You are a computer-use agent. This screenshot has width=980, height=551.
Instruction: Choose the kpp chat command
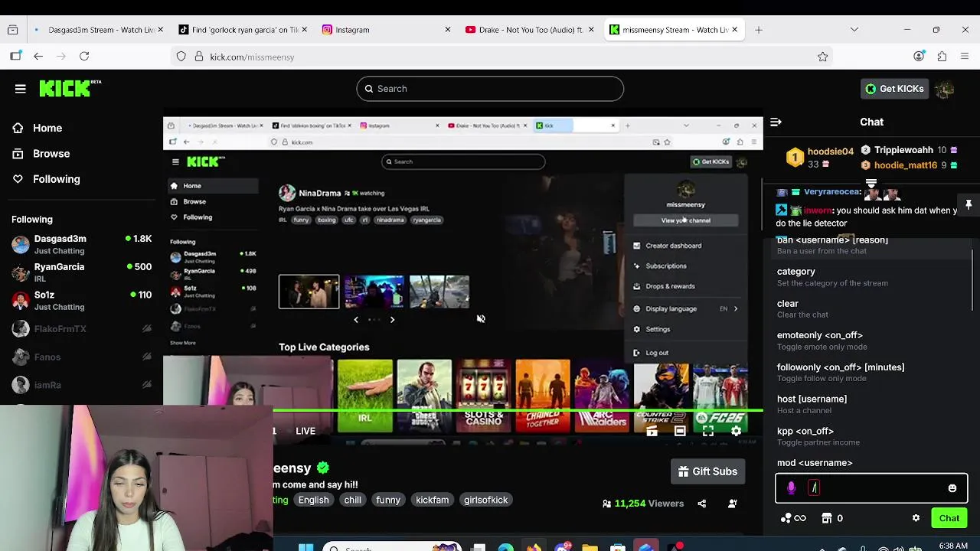[x=871, y=436]
